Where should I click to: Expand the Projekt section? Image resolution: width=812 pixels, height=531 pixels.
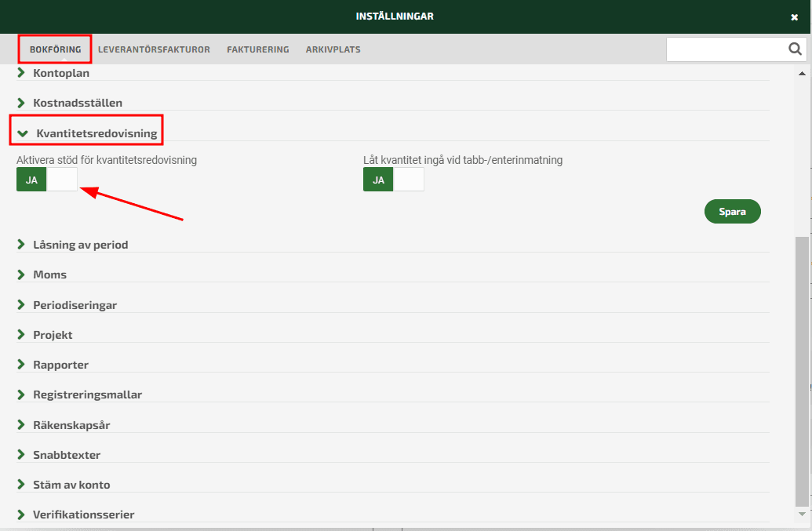pyautogui.click(x=53, y=335)
